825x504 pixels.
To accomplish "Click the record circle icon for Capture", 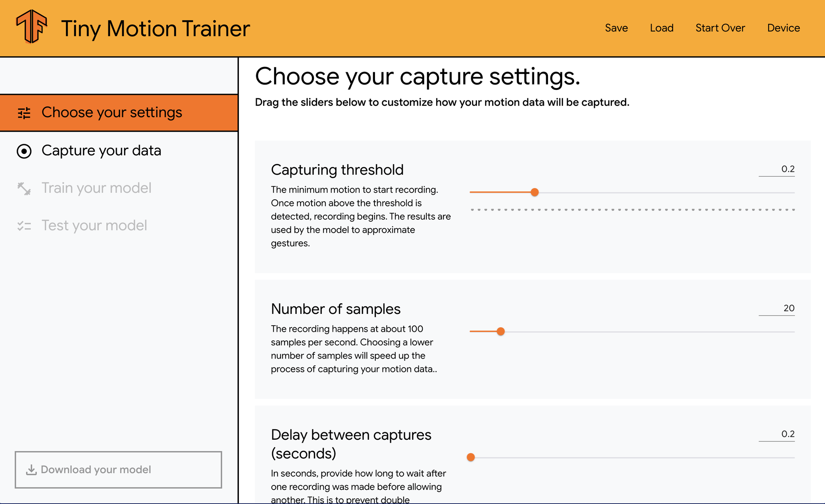I will pos(24,151).
